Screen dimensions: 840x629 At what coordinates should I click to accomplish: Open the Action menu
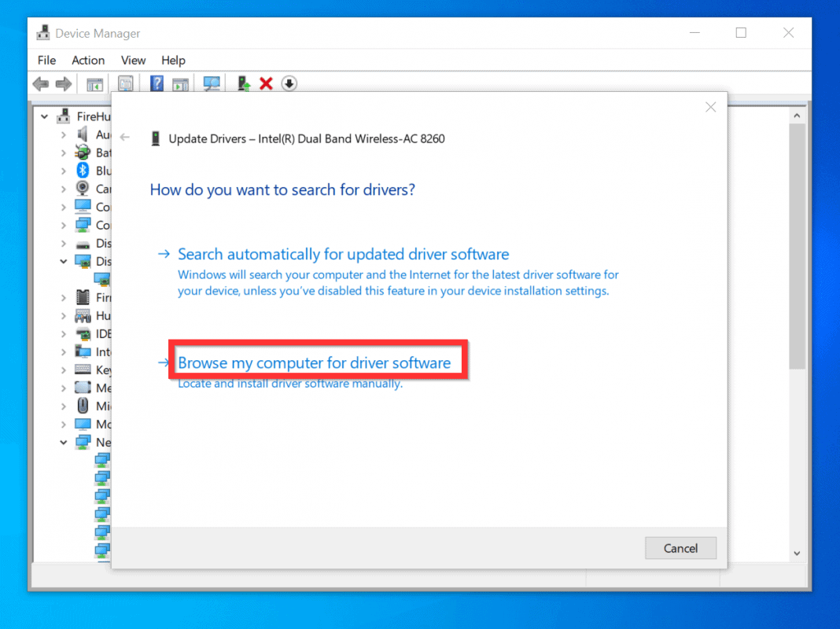pyautogui.click(x=88, y=60)
